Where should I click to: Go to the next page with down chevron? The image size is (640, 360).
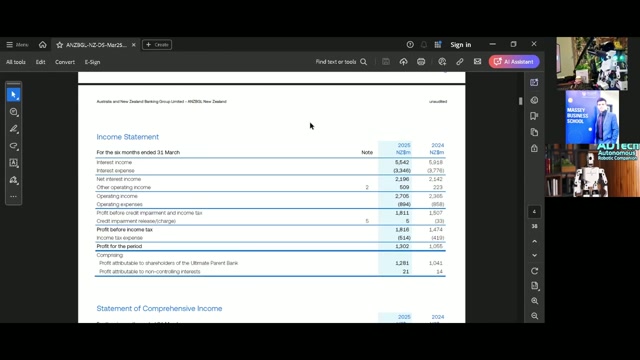[x=534, y=256]
